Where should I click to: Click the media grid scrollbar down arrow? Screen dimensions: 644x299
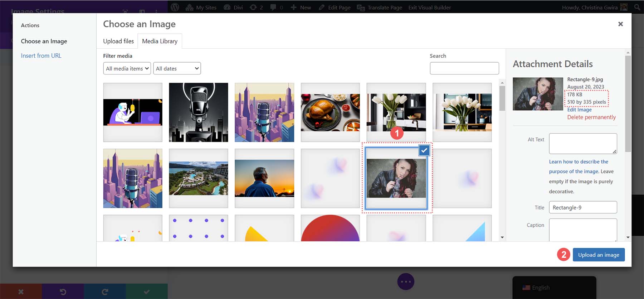pyautogui.click(x=502, y=237)
